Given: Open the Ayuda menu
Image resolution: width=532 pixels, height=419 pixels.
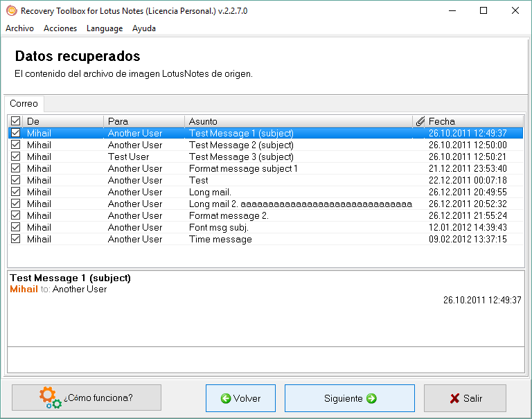Looking at the screenshot, I should point(144,28).
